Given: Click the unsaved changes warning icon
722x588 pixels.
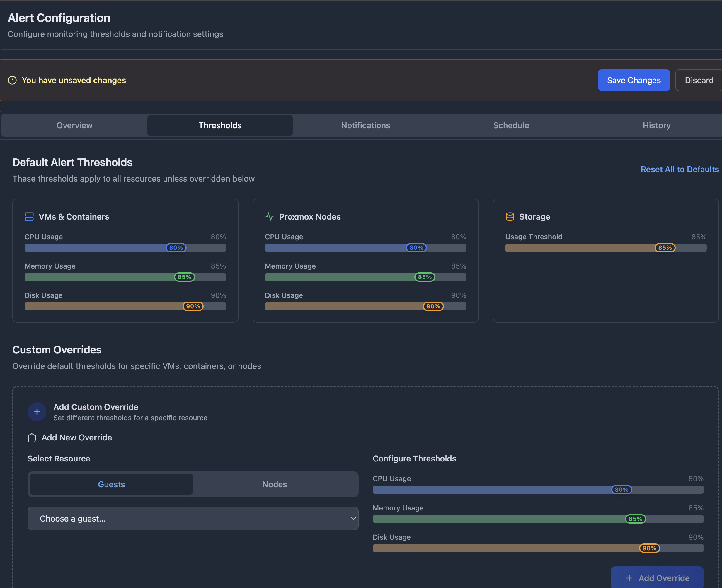Looking at the screenshot, I should 12,80.
